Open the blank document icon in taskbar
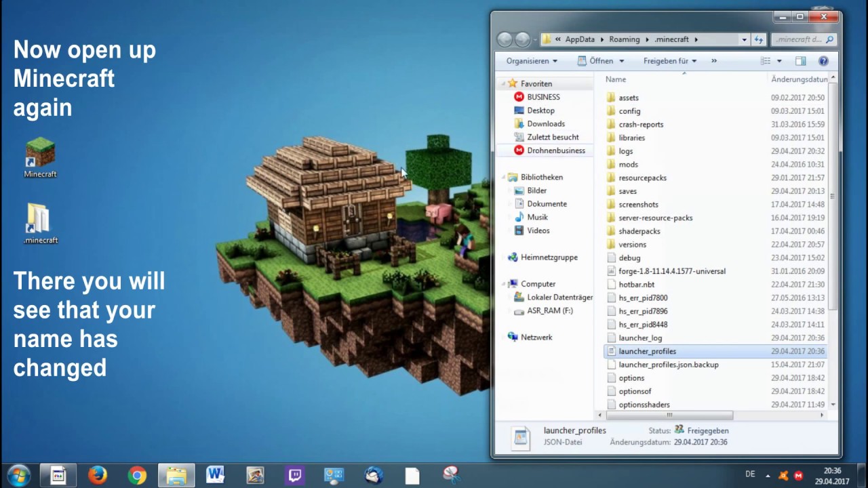The image size is (868, 488). (412, 475)
